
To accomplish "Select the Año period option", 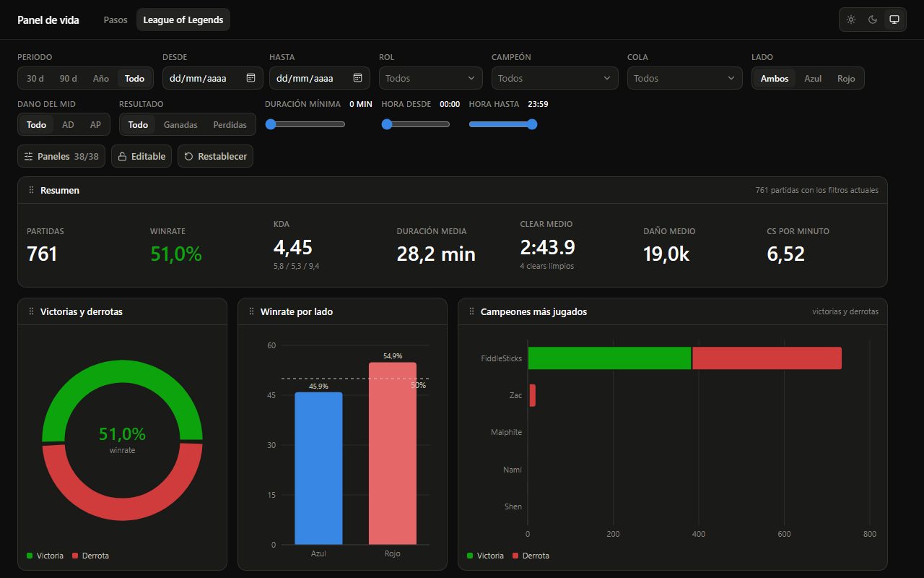I will coord(101,78).
